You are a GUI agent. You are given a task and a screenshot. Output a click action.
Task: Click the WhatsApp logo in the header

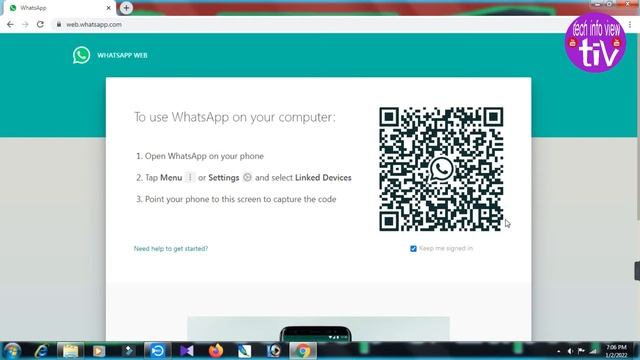82,55
